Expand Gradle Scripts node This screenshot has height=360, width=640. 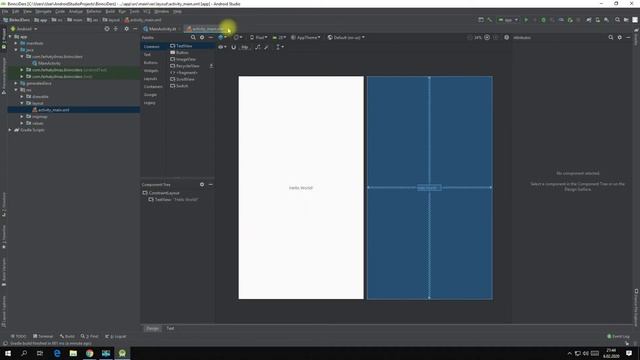10,130
